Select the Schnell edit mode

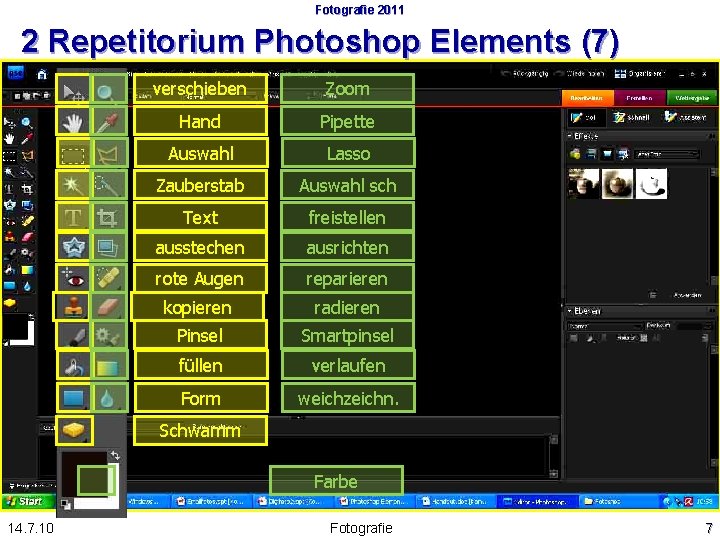[632, 118]
